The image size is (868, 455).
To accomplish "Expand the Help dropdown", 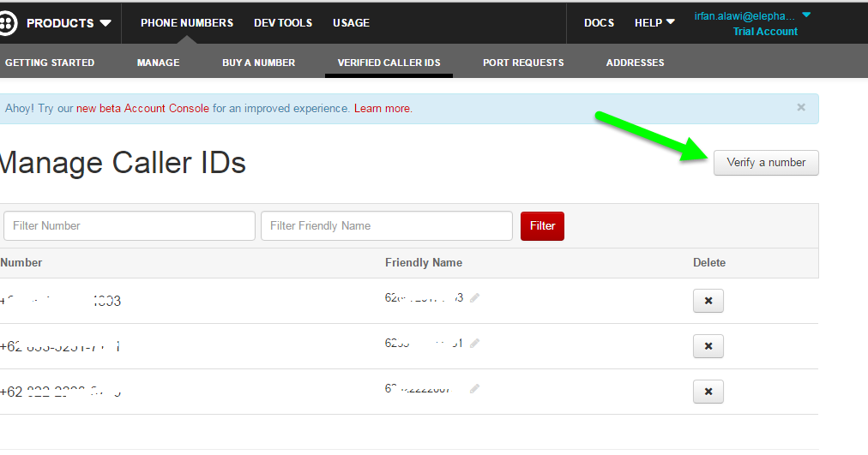I will (654, 22).
